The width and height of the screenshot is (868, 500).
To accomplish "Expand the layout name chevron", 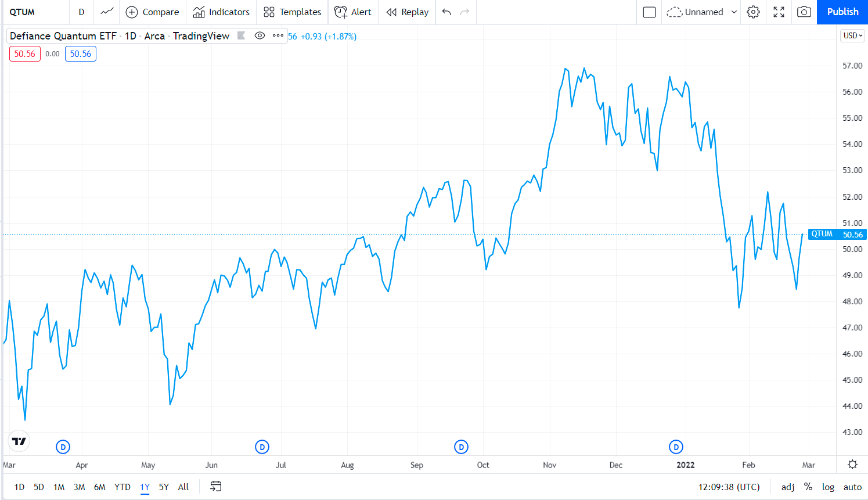I will (734, 12).
